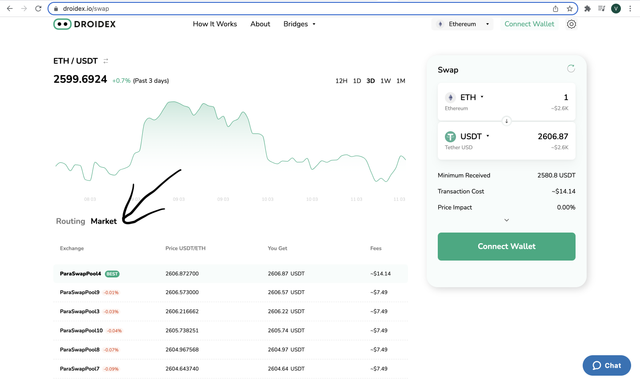Select the ParaSwapPool3 row
The width and height of the screenshot is (640, 382).
click(231, 311)
